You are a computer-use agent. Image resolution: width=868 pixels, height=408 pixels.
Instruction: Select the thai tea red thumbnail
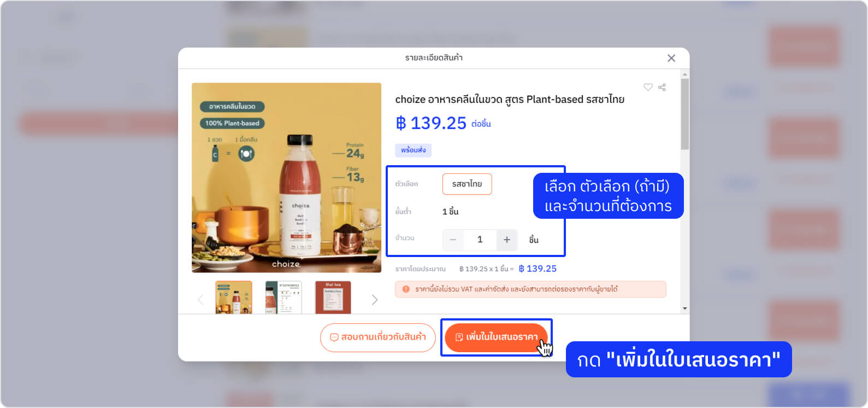point(333,298)
